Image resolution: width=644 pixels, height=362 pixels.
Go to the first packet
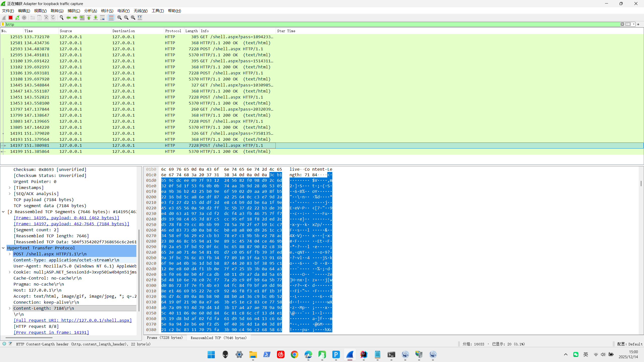click(89, 18)
